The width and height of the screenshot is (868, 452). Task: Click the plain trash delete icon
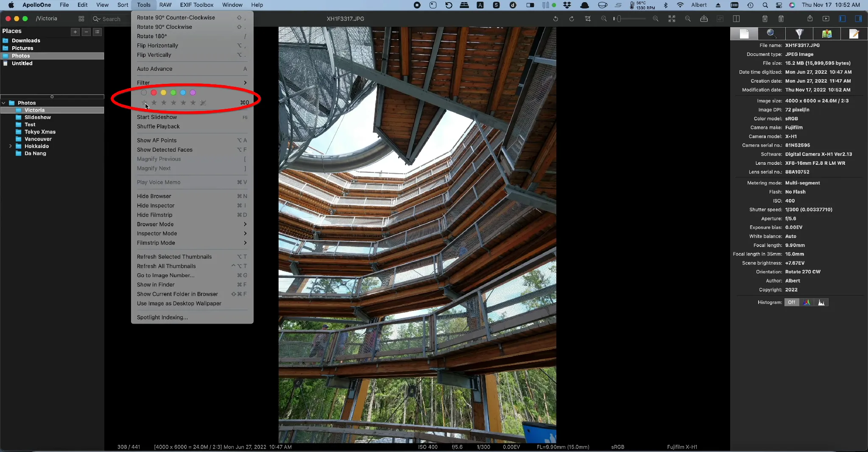781,19
